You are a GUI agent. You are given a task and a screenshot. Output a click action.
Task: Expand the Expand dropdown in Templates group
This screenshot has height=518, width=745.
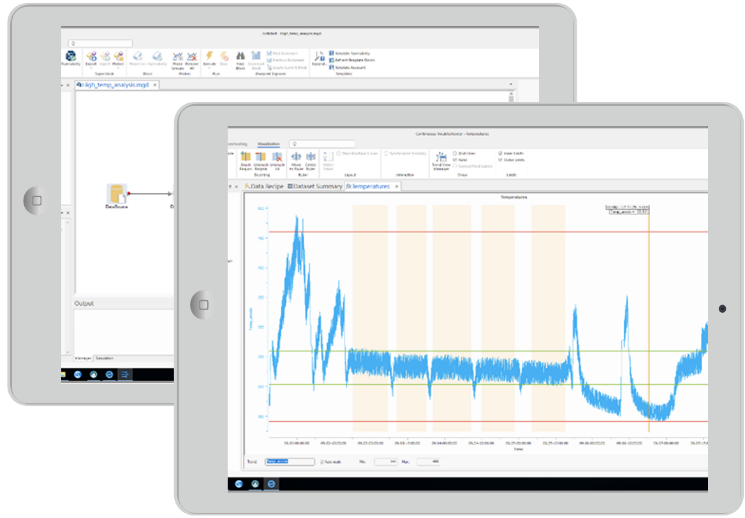pyautogui.click(x=318, y=61)
